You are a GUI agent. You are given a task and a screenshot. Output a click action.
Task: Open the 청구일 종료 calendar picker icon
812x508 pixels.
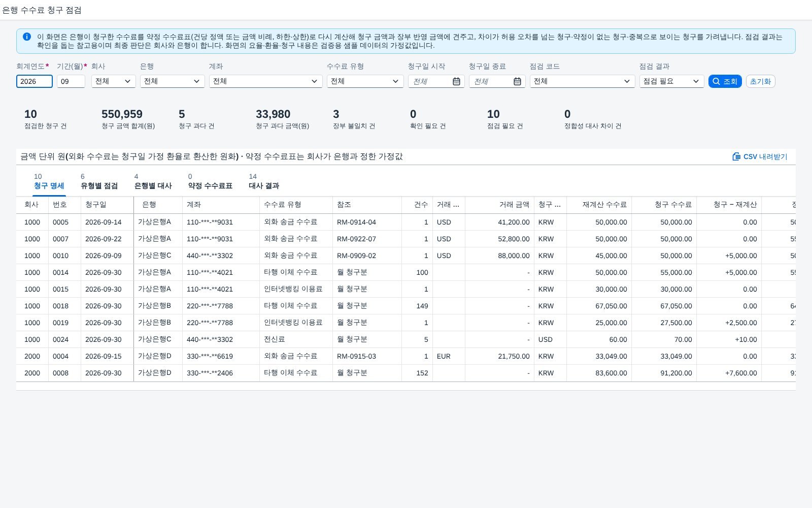point(517,81)
